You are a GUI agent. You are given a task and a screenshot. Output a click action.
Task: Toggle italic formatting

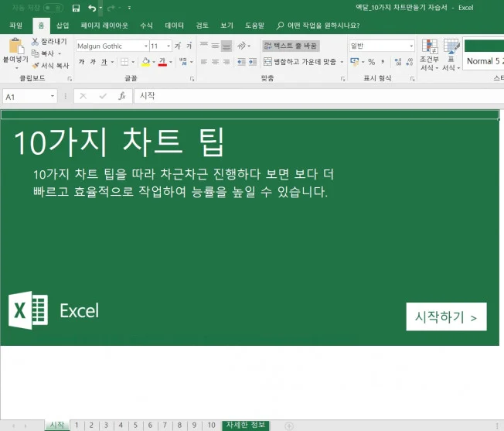point(93,62)
